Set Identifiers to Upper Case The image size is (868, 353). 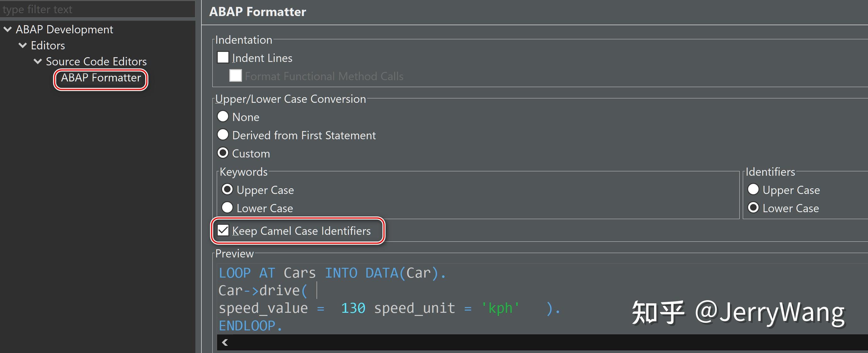click(x=754, y=190)
